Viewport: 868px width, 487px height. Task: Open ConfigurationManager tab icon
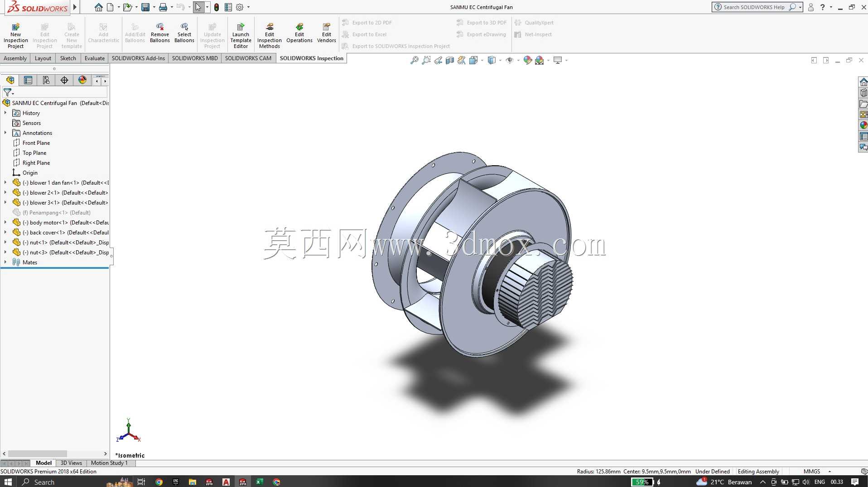(x=46, y=81)
